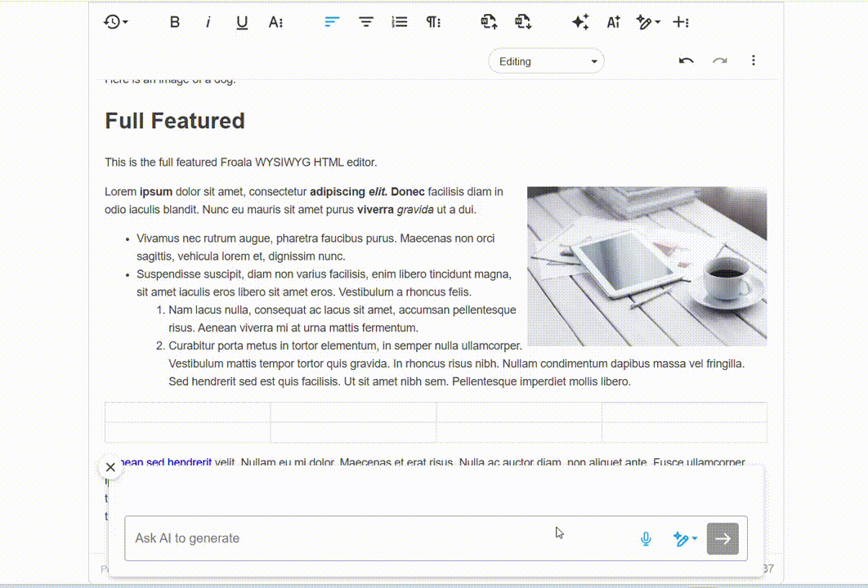The image size is (868, 588).
Task: Toggle underline formatting
Action: [242, 22]
